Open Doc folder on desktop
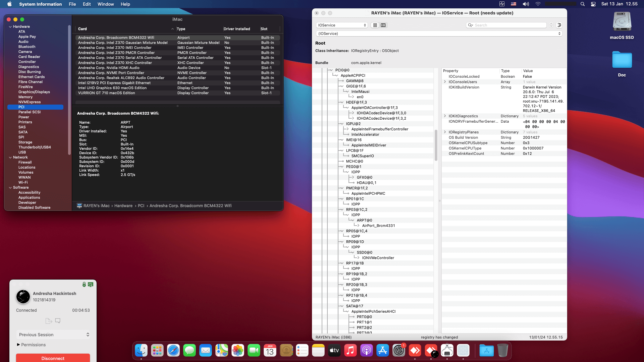Screen dimensions: 644x362 pyautogui.click(x=622, y=64)
